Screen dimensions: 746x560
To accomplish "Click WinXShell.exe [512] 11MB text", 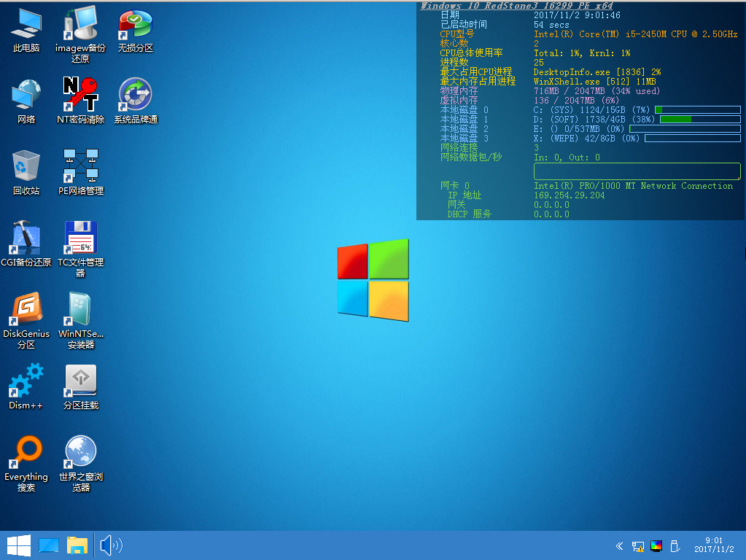I will tap(595, 82).
